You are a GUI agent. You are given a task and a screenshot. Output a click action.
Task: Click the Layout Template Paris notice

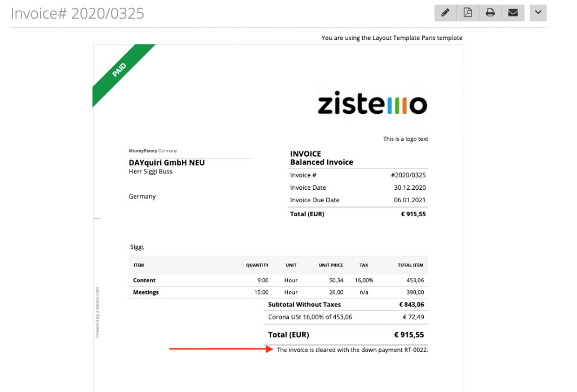[x=392, y=38]
